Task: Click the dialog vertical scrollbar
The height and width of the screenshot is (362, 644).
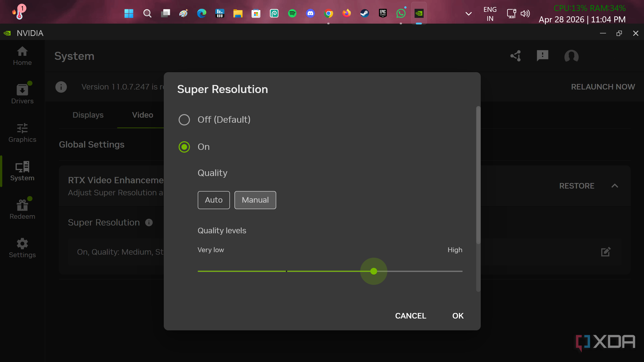Action: click(x=478, y=175)
